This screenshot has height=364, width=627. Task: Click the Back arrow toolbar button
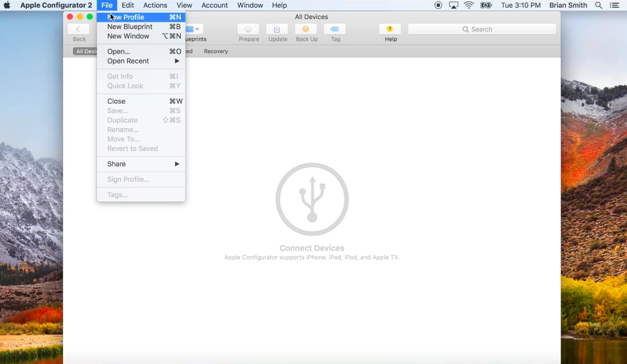pyautogui.click(x=78, y=29)
